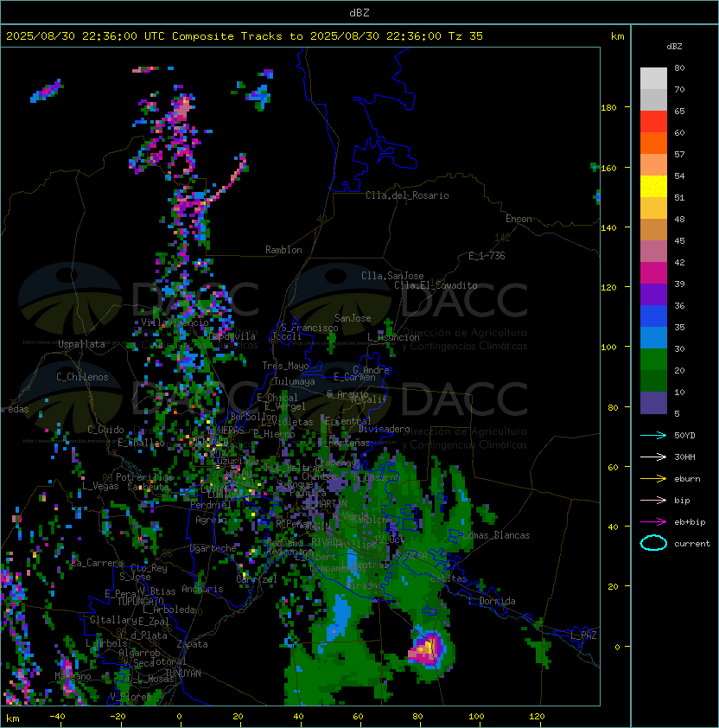The height and width of the screenshot is (728, 719).
Task: Click the 'current' legend label
Action: (x=692, y=544)
